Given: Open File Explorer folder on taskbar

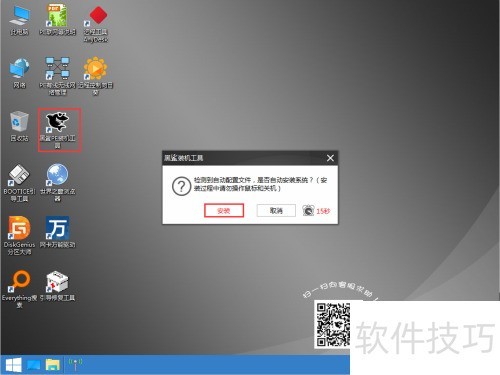Looking at the screenshot, I should (53, 365).
